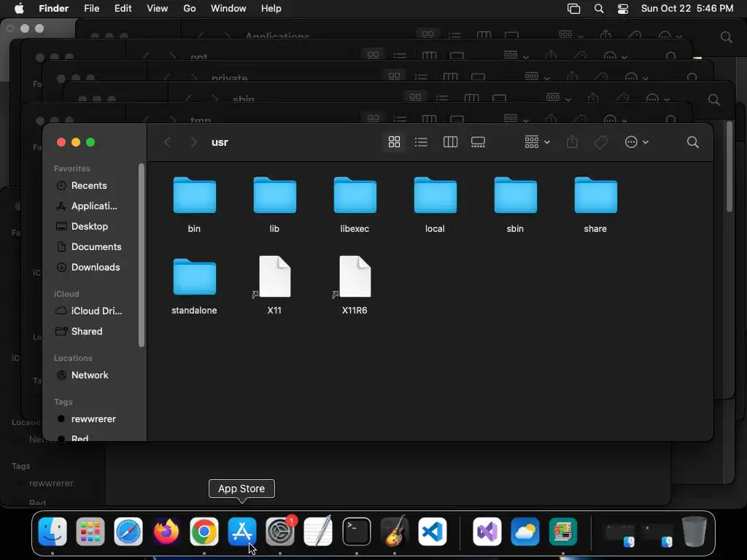Click the date and time in menu bar
This screenshot has width=747, height=560.
[x=687, y=9]
